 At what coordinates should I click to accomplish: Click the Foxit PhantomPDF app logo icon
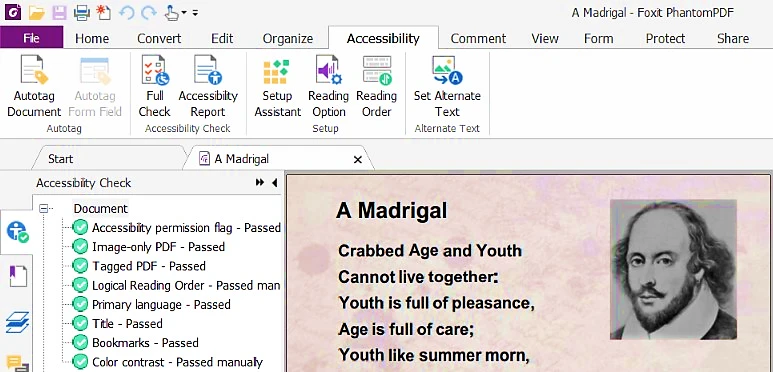(x=12, y=12)
